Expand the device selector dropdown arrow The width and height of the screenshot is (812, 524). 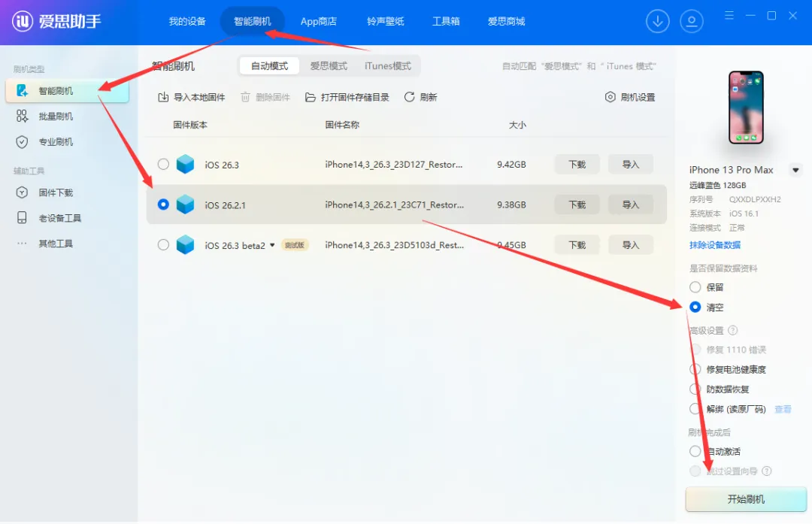(796, 170)
